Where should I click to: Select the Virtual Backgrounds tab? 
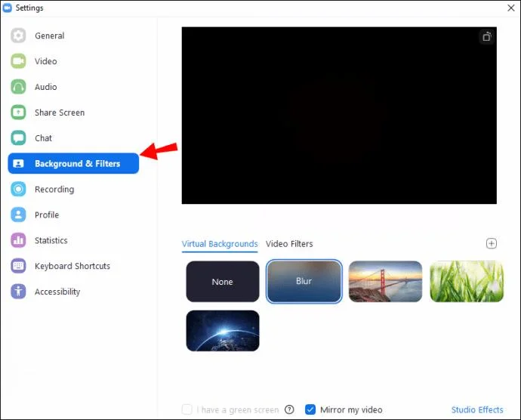point(220,244)
